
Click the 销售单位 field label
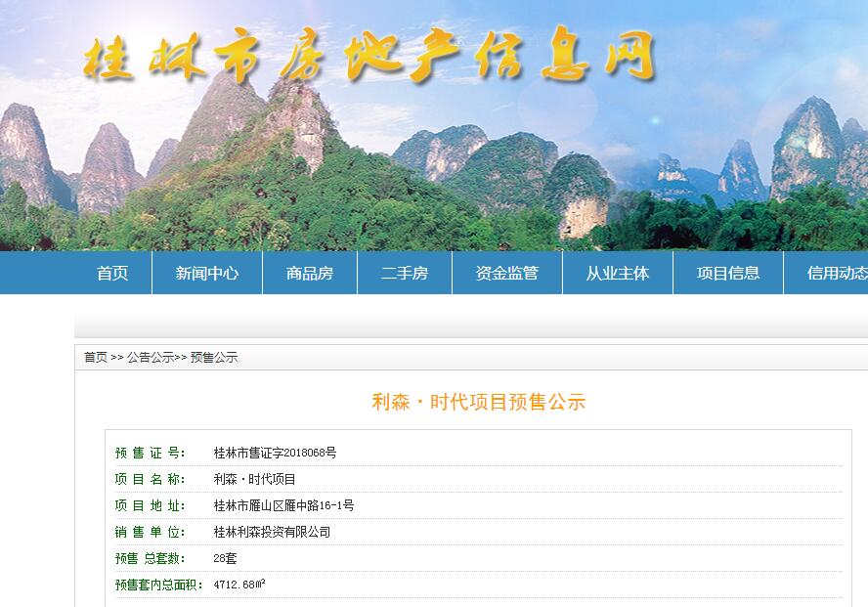click(x=150, y=532)
